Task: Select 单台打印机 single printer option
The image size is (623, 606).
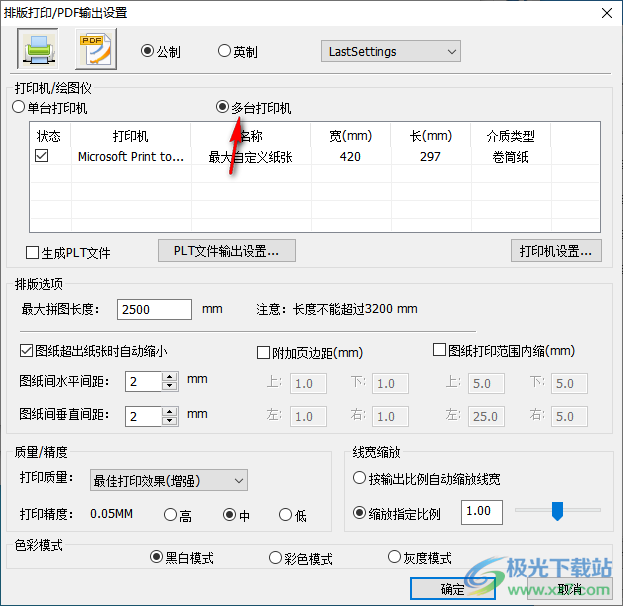Action: (50, 108)
